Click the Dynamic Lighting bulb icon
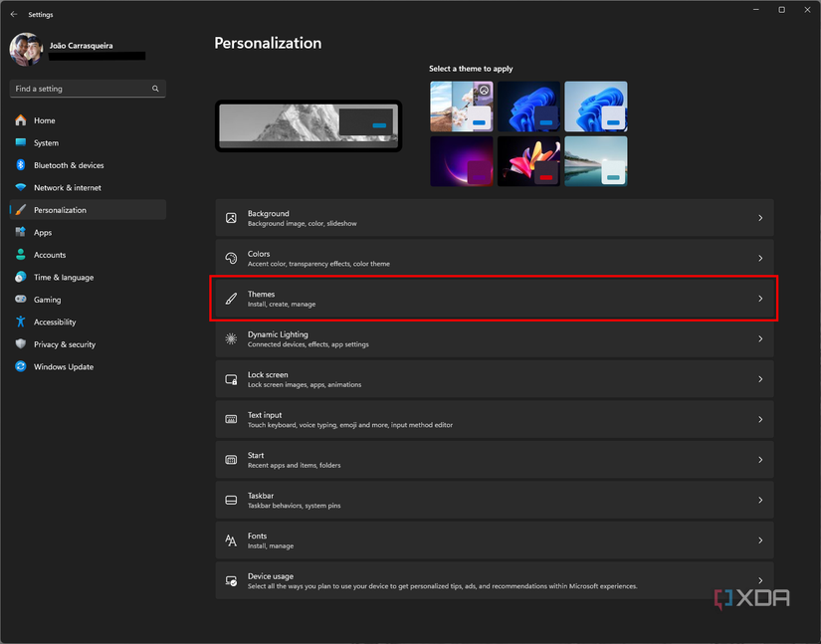821x644 pixels. (x=232, y=338)
